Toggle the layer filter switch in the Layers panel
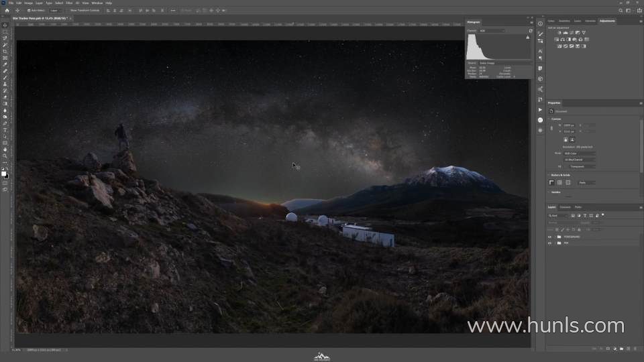Image resolution: width=644 pixels, height=362 pixels. coord(603,215)
